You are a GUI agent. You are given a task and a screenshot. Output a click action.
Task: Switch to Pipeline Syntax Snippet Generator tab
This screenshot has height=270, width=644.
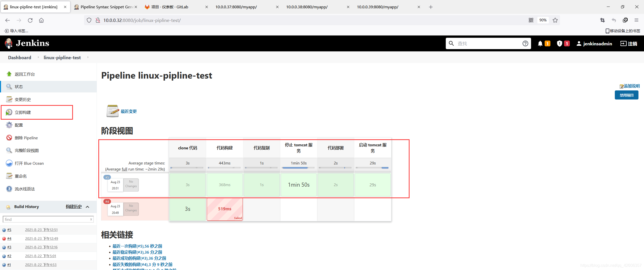pos(106,7)
